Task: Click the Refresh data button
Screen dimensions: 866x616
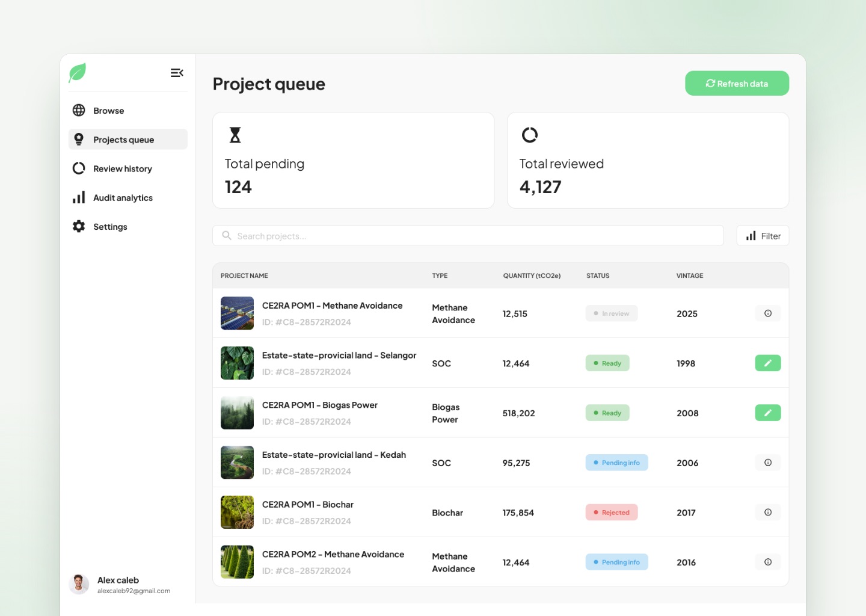Action: pyautogui.click(x=737, y=84)
